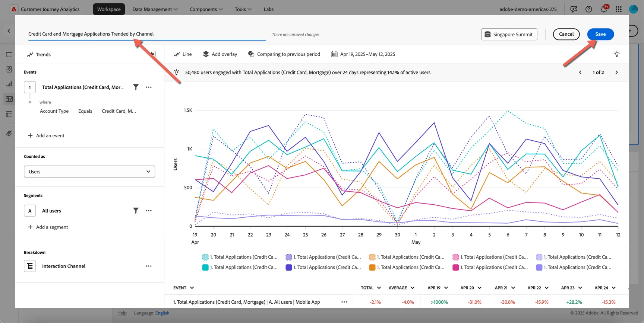Viewport: 644px width, 323px height.
Task: Click the filter icon on Total Applications event
Action: point(136,87)
